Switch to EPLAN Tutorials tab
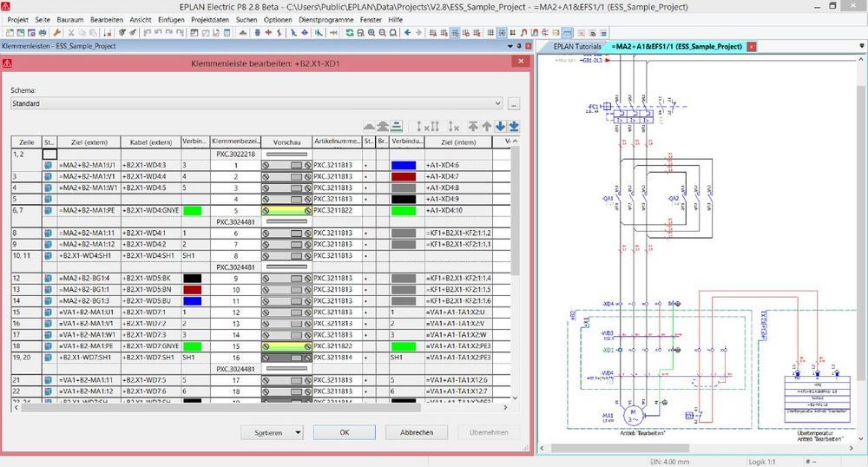 [577, 47]
